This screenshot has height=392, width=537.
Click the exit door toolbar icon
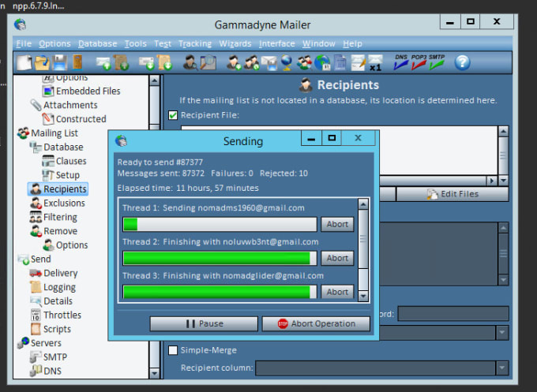click(77, 62)
